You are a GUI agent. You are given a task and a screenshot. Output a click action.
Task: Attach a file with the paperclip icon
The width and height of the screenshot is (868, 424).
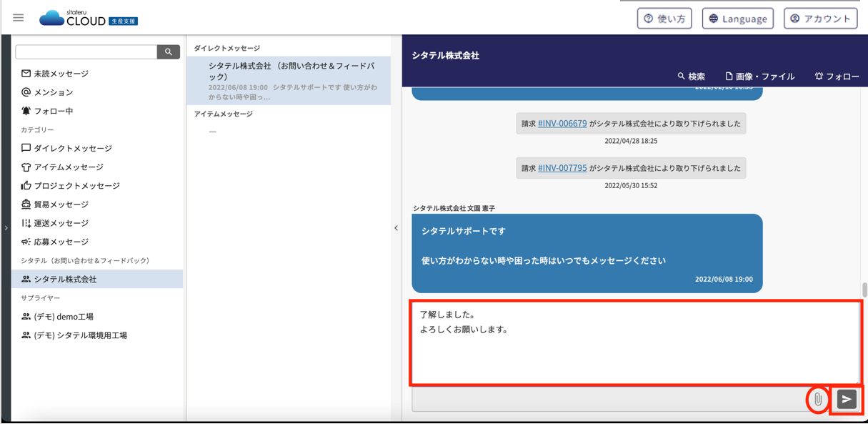pos(818,400)
